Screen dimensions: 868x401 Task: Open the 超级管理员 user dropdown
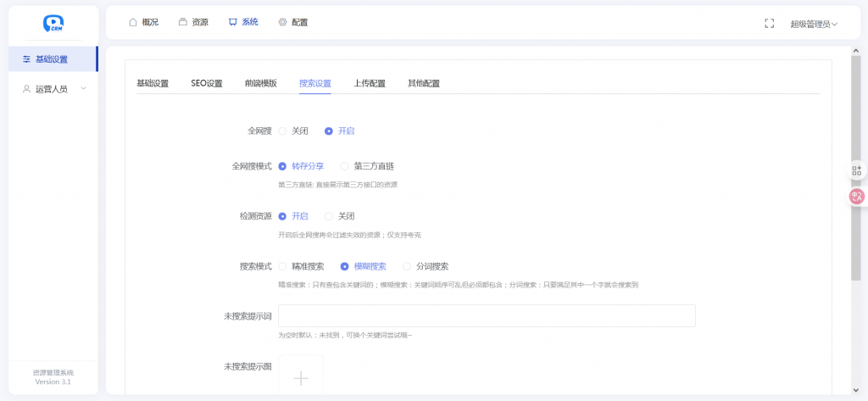coord(813,24)
